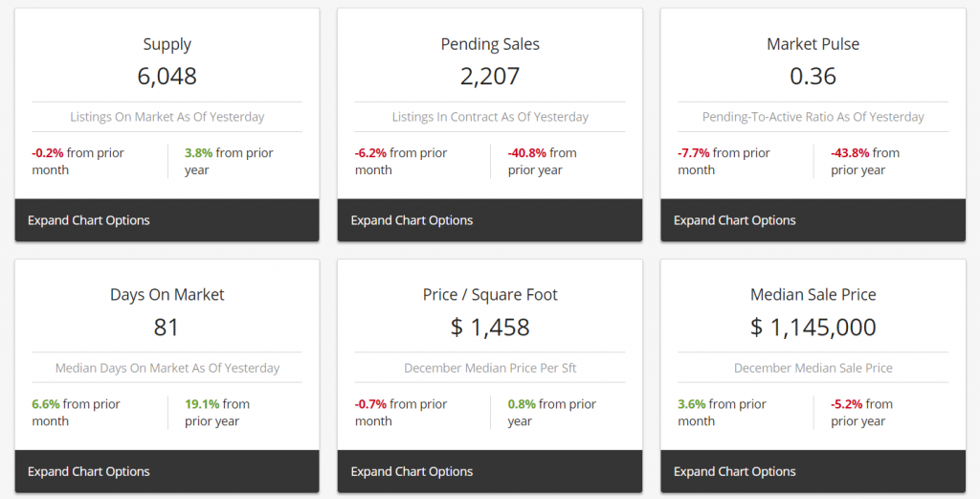Image resolution: width=980 pixels, height=499 pixels.
Task: Click the Supply card title
Action: pyautogui.click(x=167, y=44)
